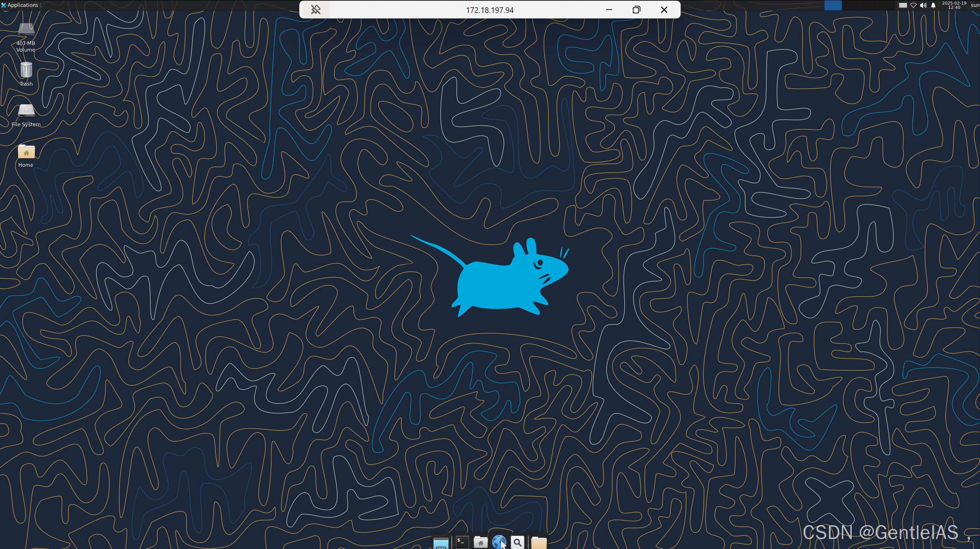Click the date and time clock

point(954,5)
